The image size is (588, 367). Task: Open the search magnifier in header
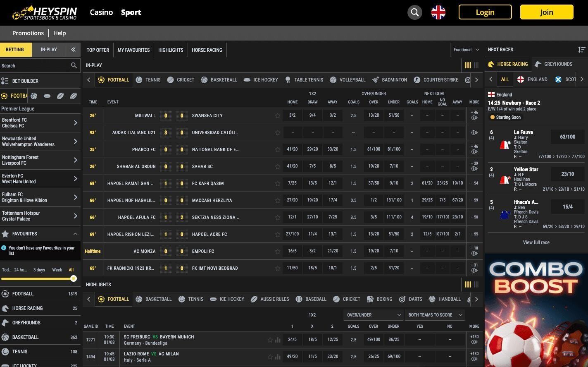[414, 12]
